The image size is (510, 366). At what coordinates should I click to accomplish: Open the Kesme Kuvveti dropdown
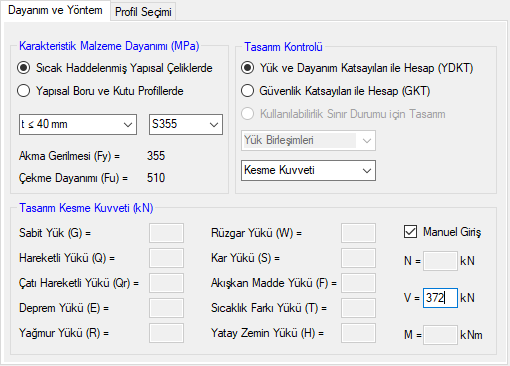308,170
